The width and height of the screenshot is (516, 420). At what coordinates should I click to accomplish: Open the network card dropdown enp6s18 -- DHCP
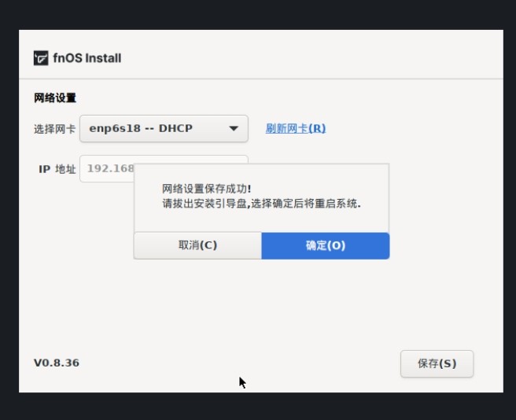164,128
